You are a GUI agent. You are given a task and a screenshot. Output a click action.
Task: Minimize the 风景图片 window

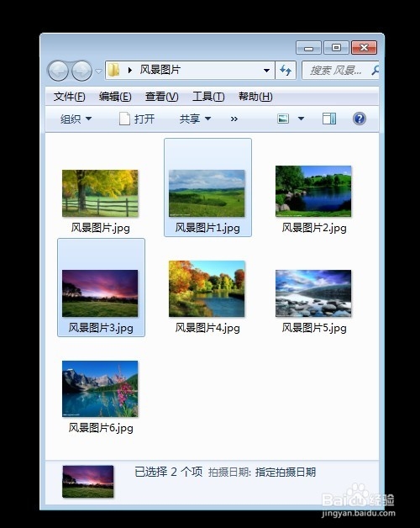(x=308, y=47)
